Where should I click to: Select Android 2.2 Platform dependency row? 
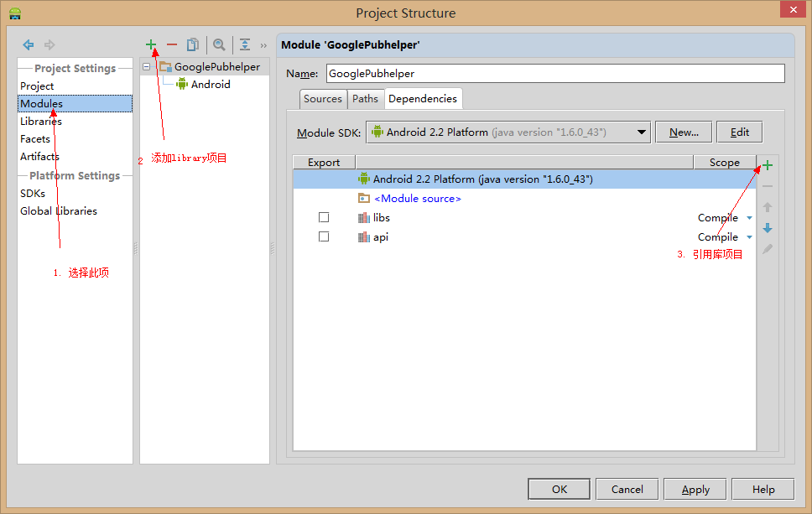pyautogui.click(x=524, y=179)
